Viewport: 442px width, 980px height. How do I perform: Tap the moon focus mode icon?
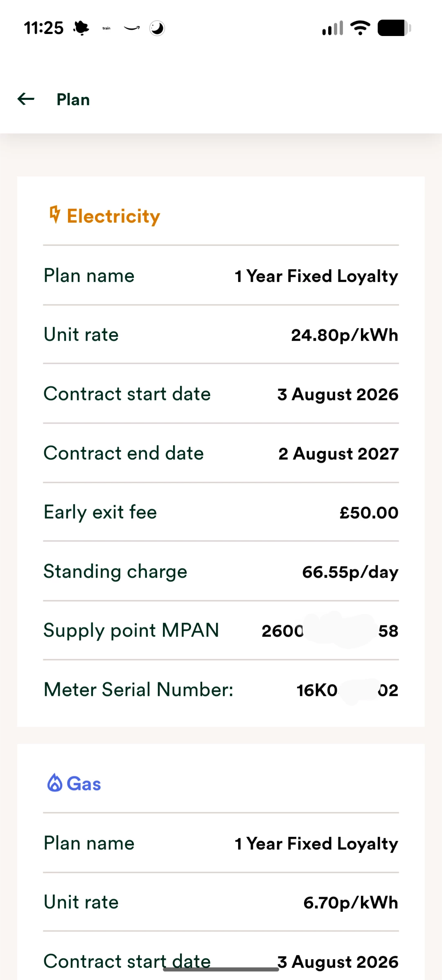157,28
